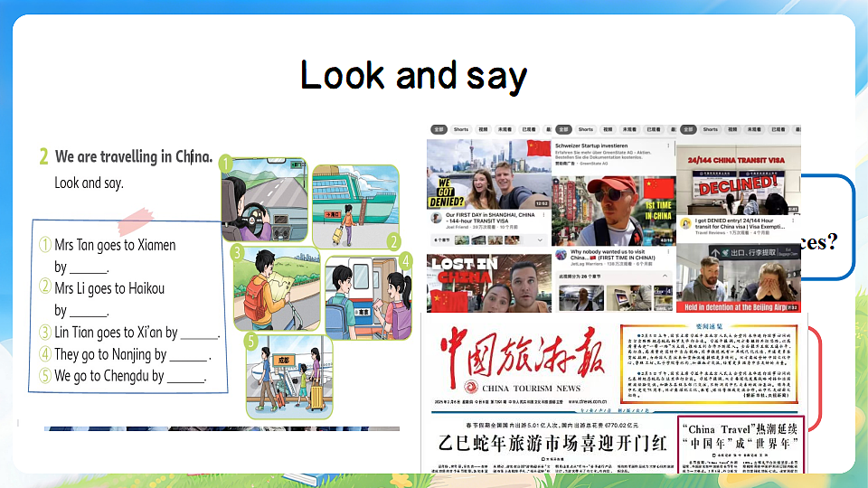868x488 pixels.
Task: Click the China Tourism News round logo emblem
Action: 471,387
